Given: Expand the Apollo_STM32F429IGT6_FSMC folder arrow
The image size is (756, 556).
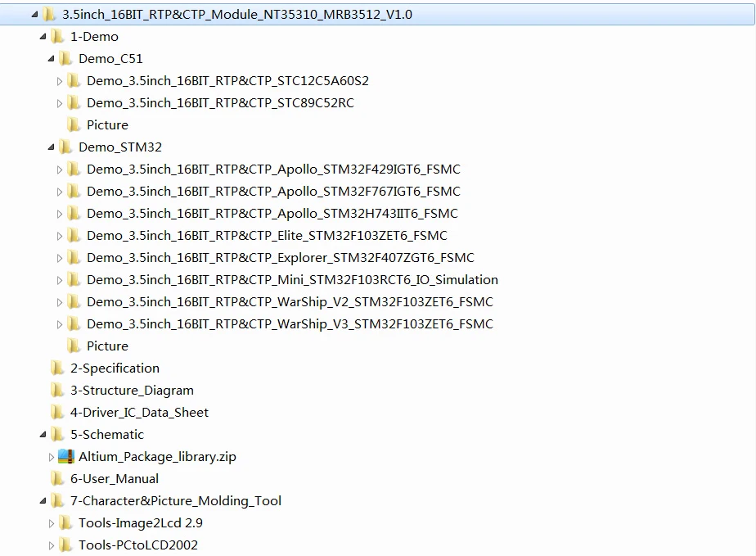Looking at the screenshot, I should coord(59,170).
